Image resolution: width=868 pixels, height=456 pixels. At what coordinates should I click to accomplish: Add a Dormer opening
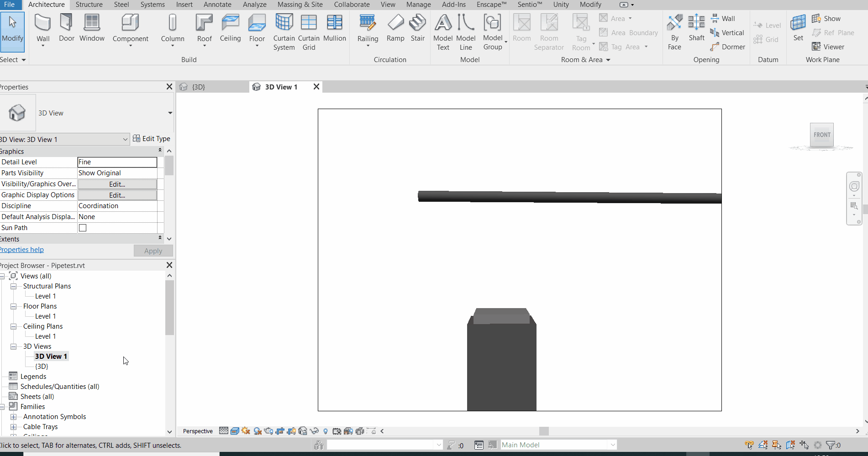(x=728, y=47)
